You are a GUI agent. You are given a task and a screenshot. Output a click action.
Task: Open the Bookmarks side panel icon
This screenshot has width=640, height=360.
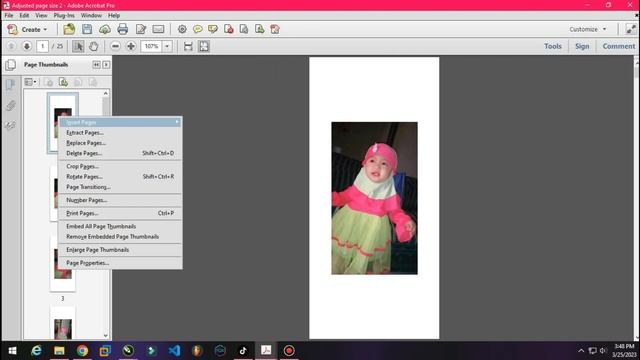tap(11, 84)
